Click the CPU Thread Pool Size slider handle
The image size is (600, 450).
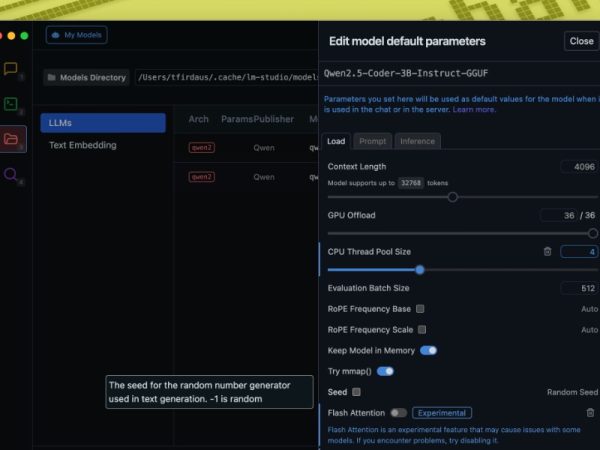(x=420, y=270)
